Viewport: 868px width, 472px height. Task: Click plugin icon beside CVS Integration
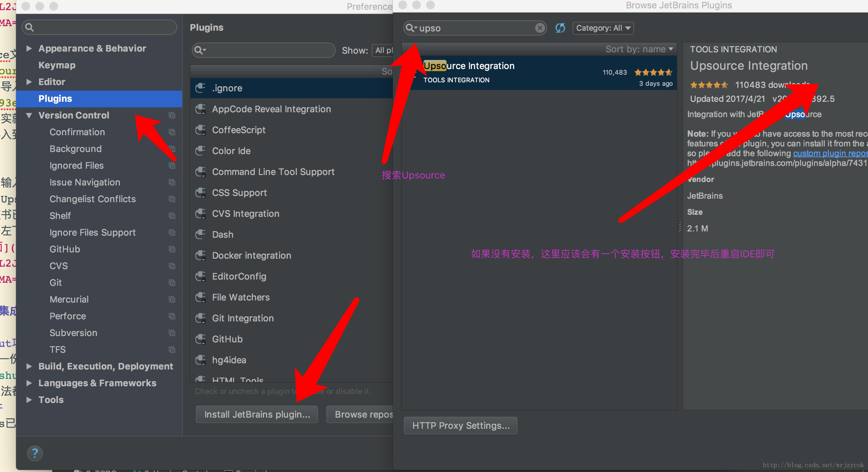(x=201, y=213)
